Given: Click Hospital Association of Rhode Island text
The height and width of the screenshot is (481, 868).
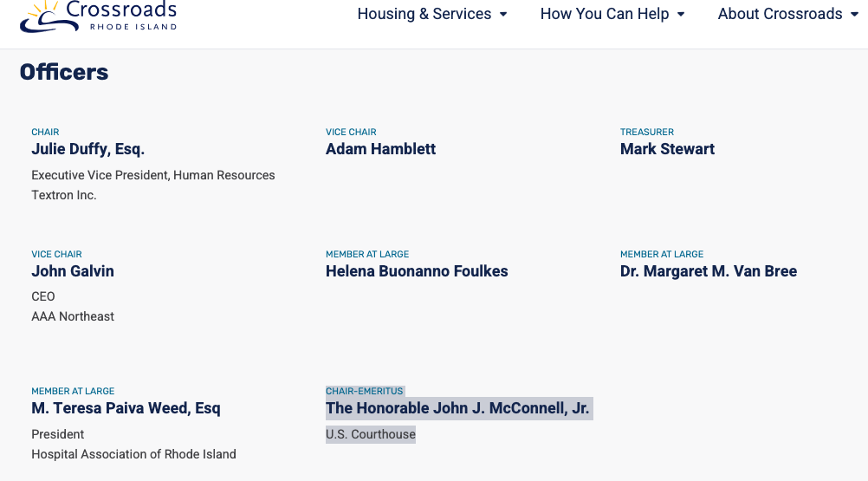Looking at the screenshot, I should pyautogui.click(x=133, y=454).
